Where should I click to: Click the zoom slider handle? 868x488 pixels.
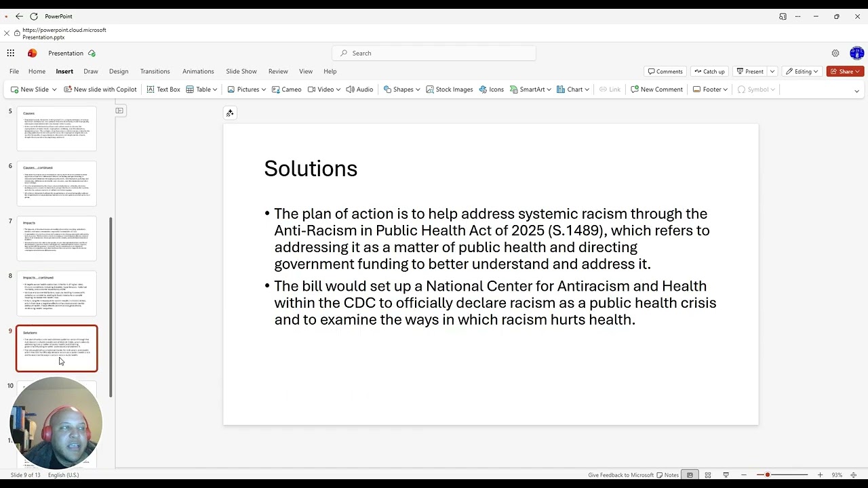tap(767, 475)
